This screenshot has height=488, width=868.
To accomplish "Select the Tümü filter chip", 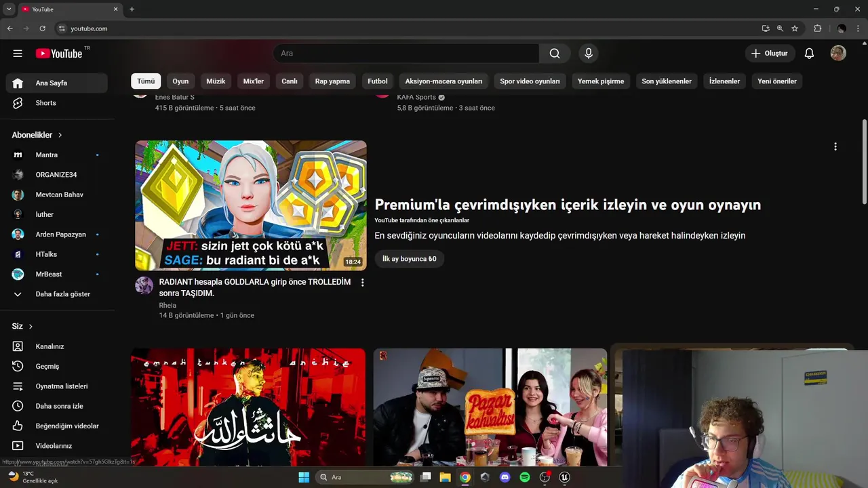I will click(x=146, y=81).
